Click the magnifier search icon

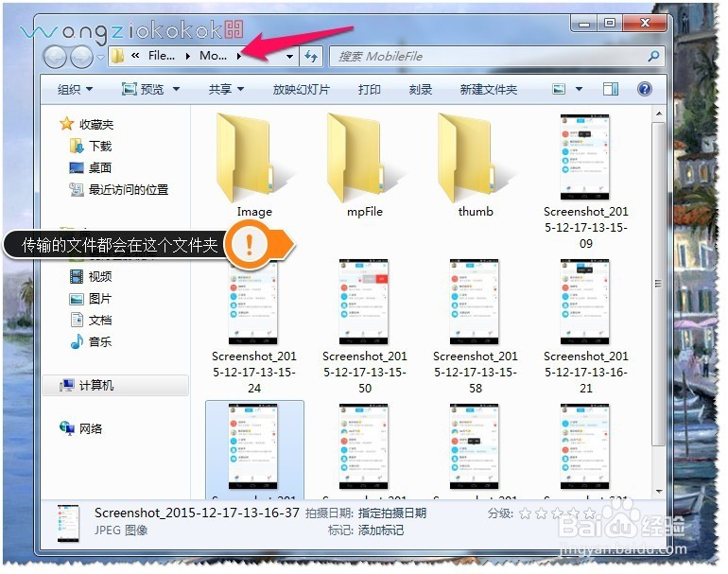(653, 56)
